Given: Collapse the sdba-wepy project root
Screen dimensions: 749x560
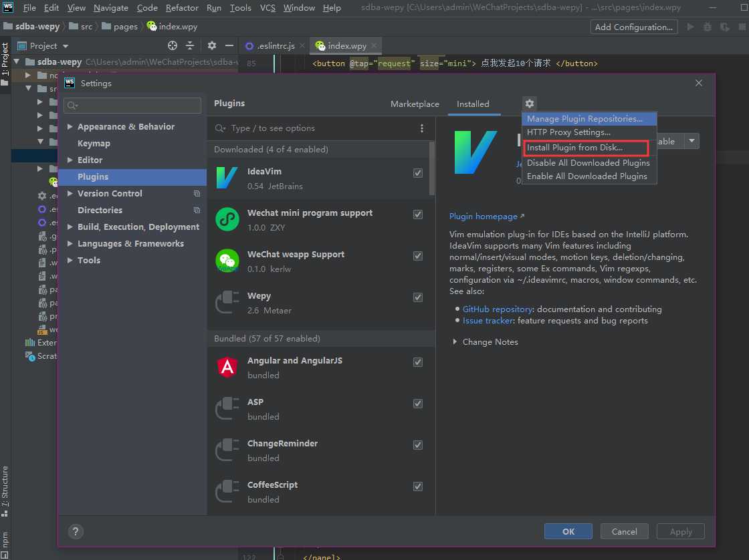Looking at the screenshot, I should tap(17, 61).
